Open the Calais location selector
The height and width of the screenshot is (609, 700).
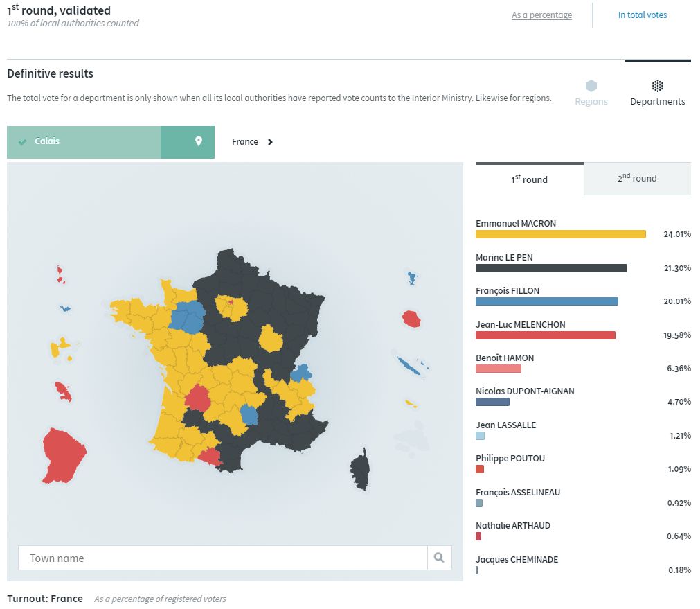[84, 142]
